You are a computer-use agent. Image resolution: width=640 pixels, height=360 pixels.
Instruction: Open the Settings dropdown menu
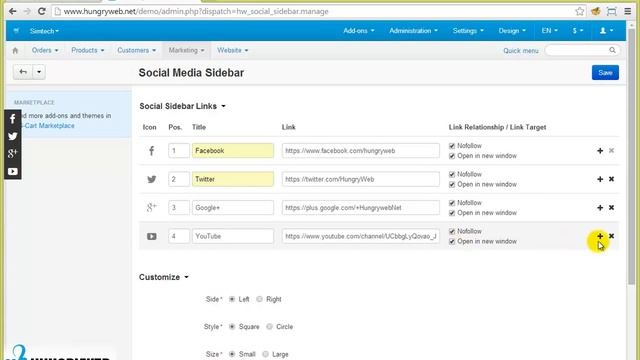tap(468, 31)
